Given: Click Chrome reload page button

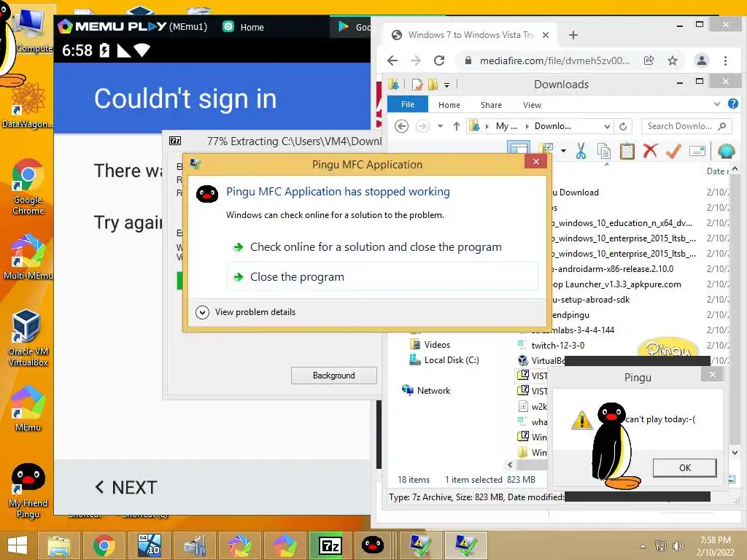Looking at the screenshot, I should [x=439, y=61].
